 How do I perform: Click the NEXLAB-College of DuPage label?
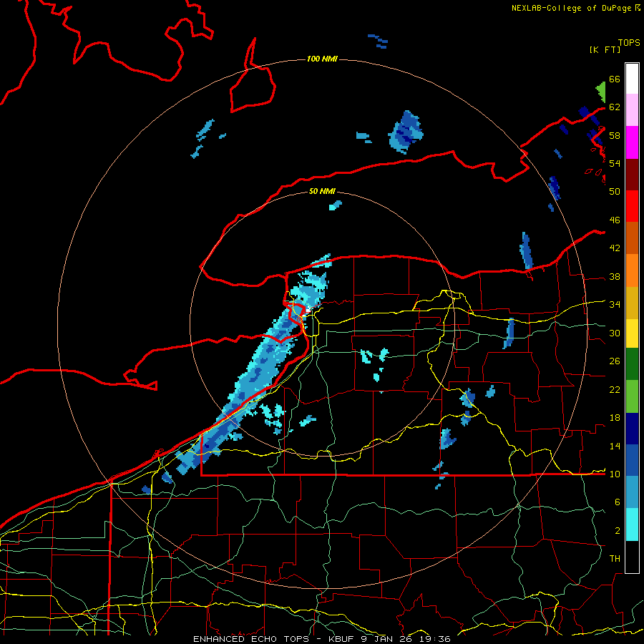click(572, 8)
